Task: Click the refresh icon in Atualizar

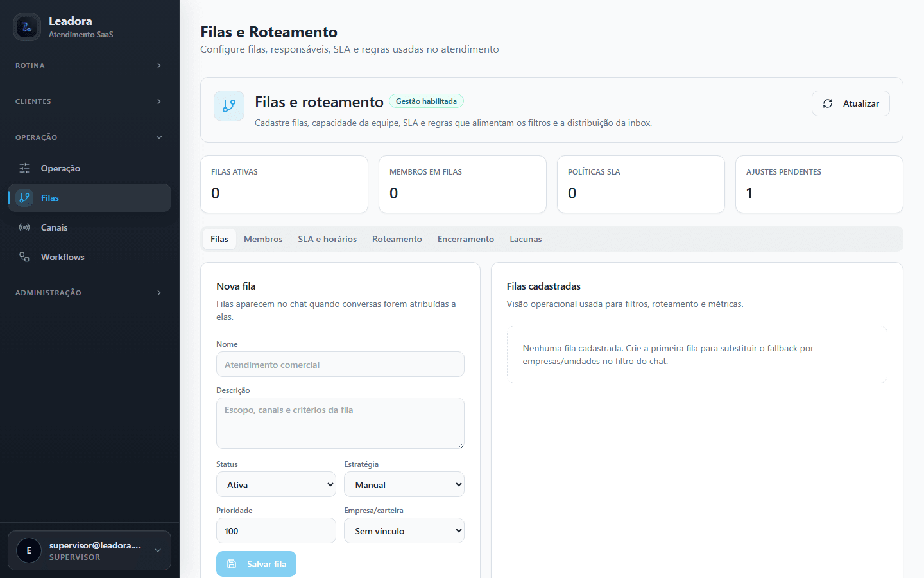Action: pos(828,103)
